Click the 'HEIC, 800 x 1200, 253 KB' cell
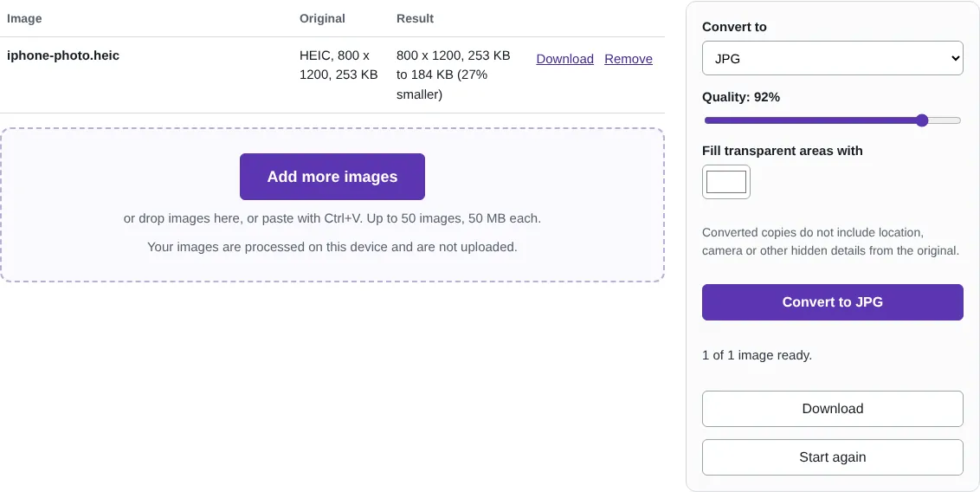 point(338,65)
